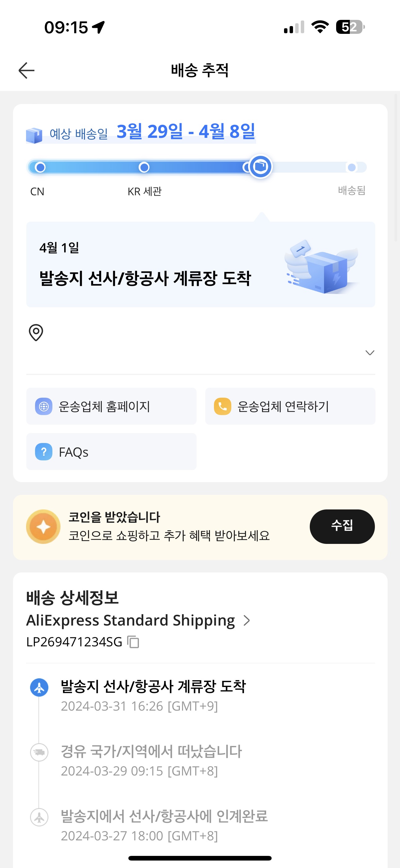
Task: Expand the address section chevron
Action: pyautogui.click(x=370, y=353)
